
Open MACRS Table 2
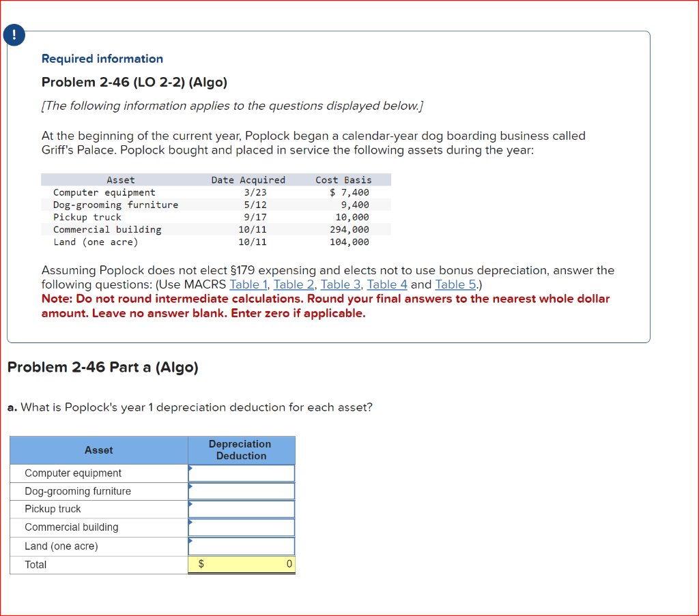(x=294, y=284)
